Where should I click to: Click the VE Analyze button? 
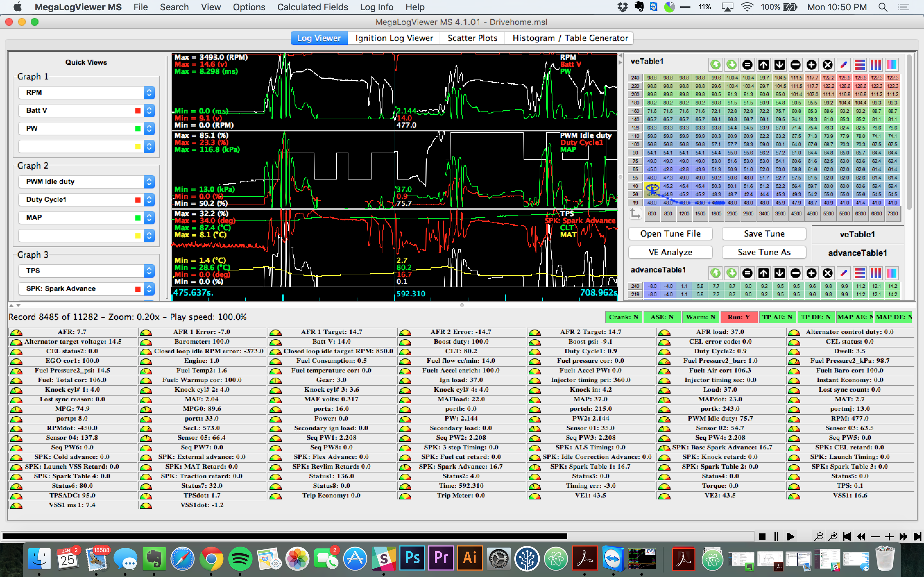[x=670, y=252]
